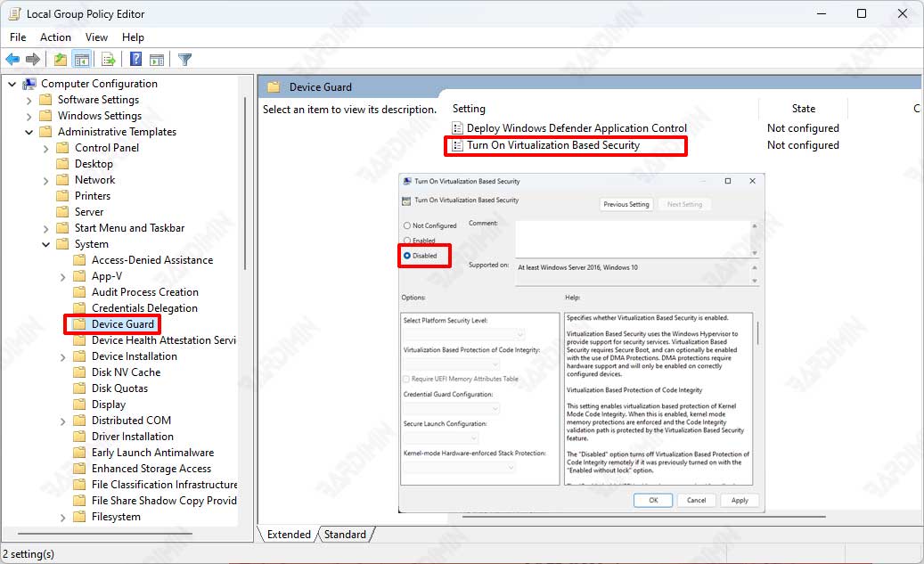
Task: Click the Export List toolbar icon
Action: coord(109,60)
